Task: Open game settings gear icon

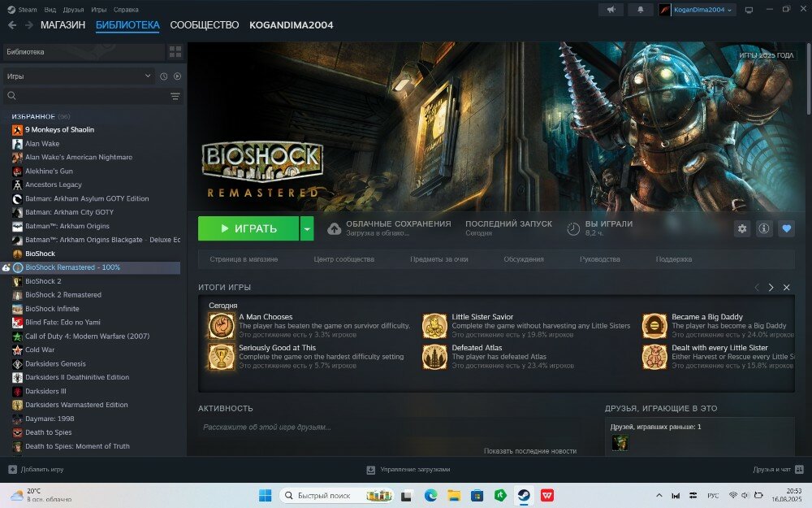Action: (x=742, y=228)
